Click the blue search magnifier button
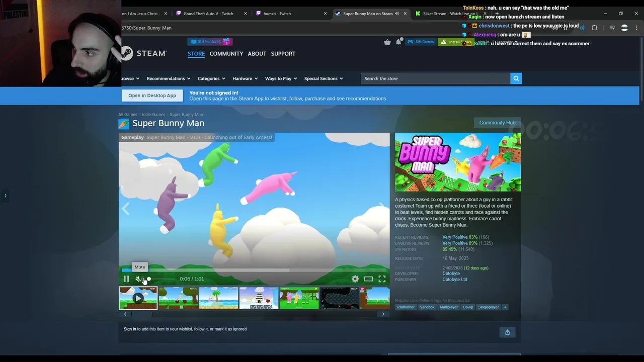Viewport: 644px width, 362px height. pos(516,78)
